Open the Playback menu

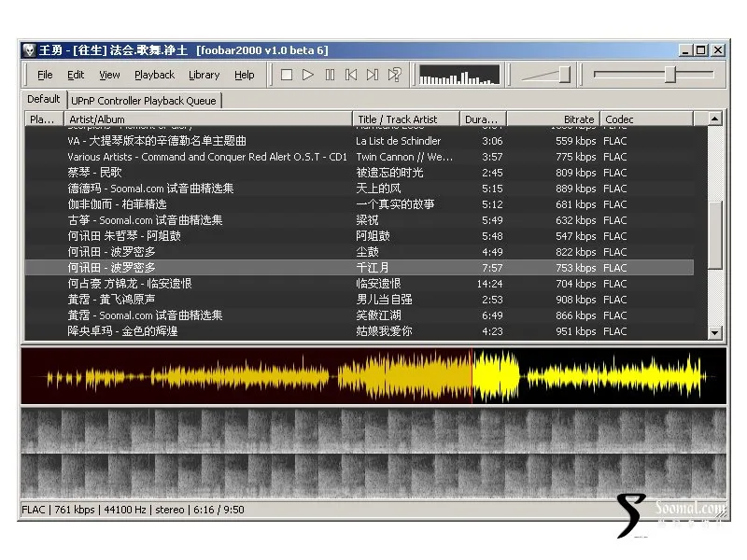pyautogui.click(x=154, y=75)
